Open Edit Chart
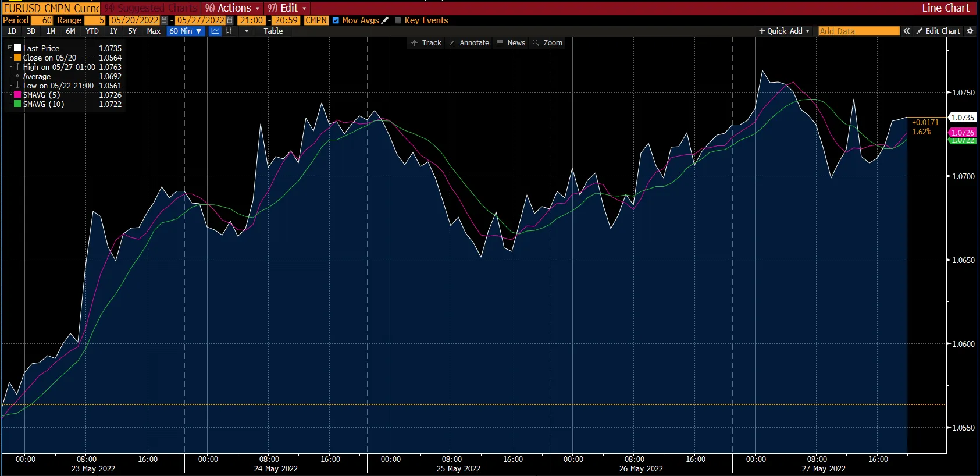Screen dimensions: 980x476 point(938,31)
